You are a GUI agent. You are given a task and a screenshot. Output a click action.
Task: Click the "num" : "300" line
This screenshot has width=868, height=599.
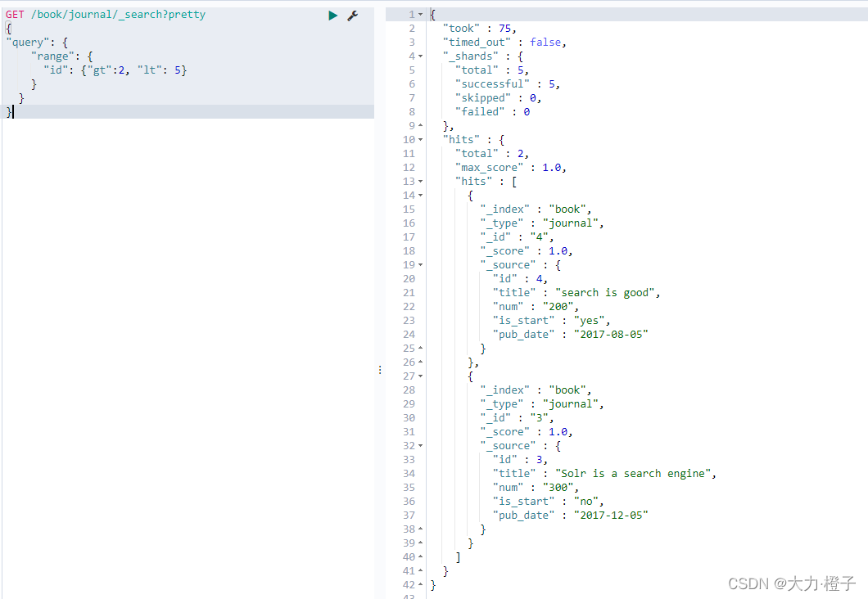click(x=536, y=487)
